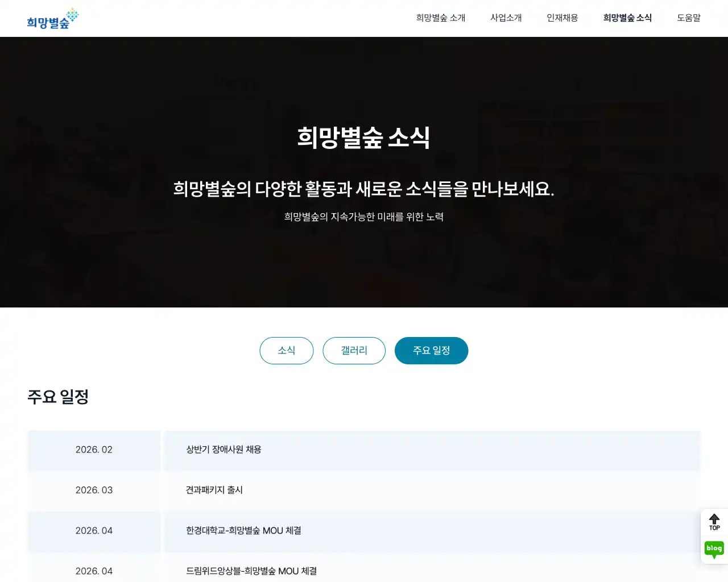Open the green blog icon
This screenshot has height=582, width=728.
point(714,550)
